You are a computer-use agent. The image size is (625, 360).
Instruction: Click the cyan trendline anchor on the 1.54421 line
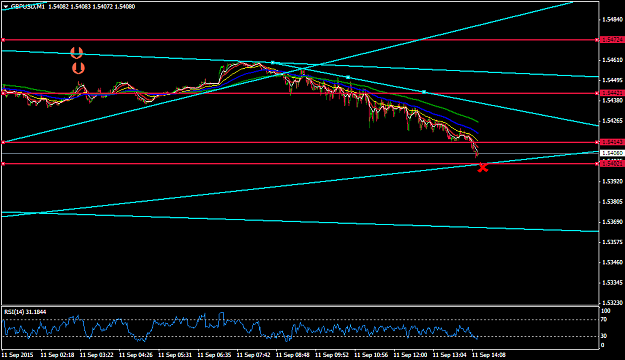[424, 92]
